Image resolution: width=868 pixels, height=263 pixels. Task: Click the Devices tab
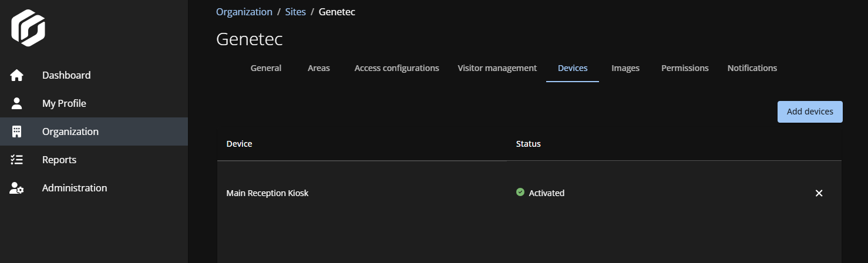pos(573,68)
